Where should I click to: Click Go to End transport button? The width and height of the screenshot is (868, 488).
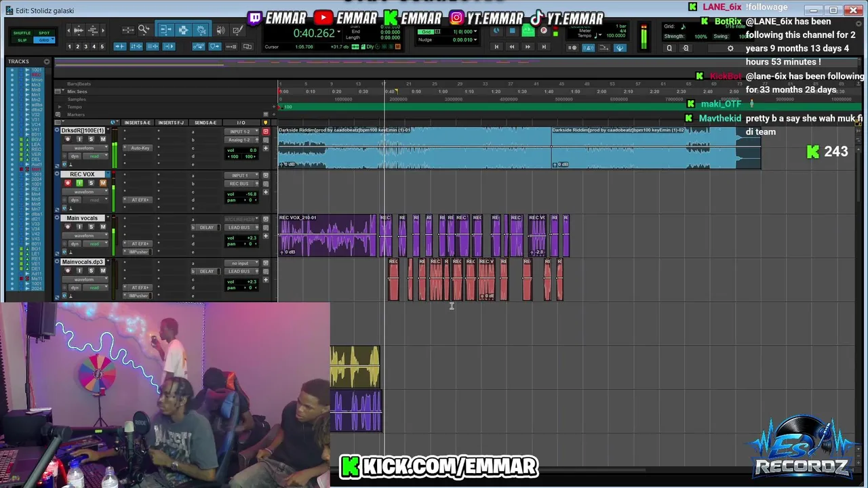[543, 47]
